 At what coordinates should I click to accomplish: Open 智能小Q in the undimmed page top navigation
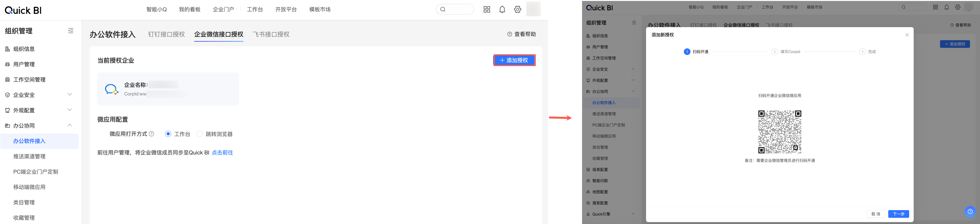157,10
